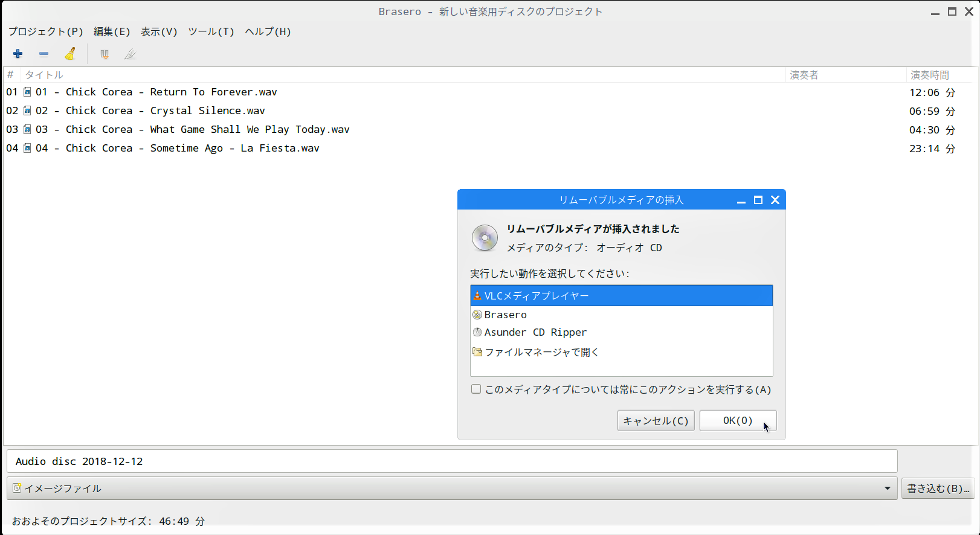Maximize the removable media dialog
Viewport: 980px width, 535px height.
coord(758,200)
